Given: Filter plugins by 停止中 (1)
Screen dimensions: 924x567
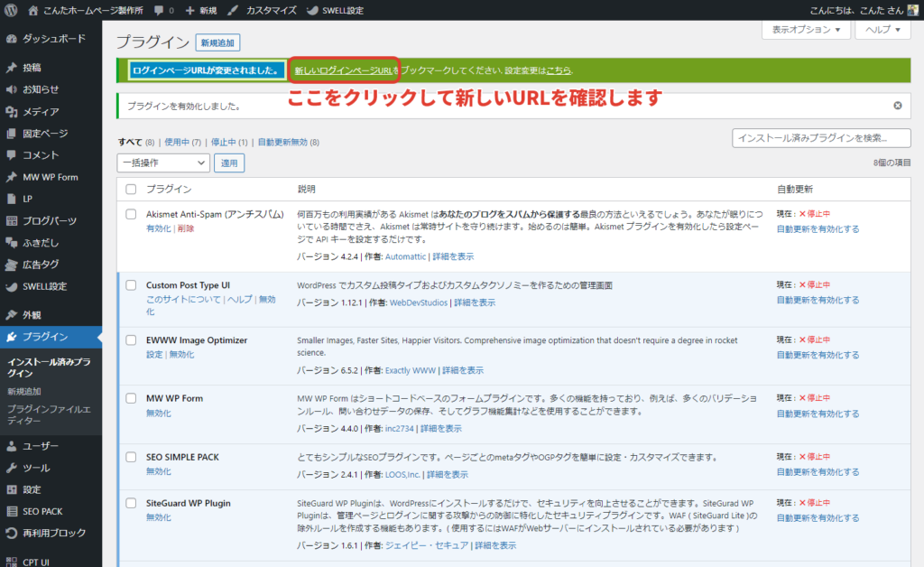Looking at the screenshot, I should coord(229,142).
